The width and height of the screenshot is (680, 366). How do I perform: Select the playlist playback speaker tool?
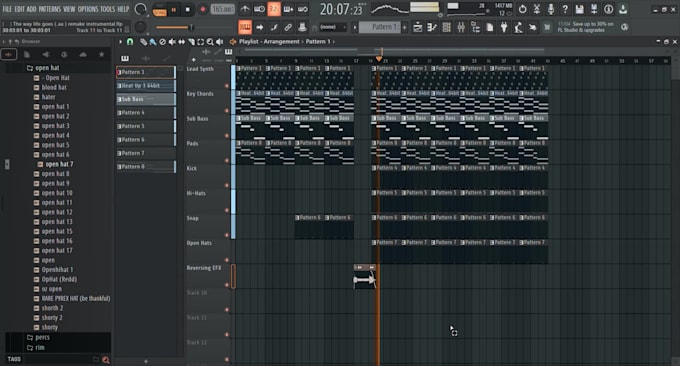tap(219, 42)
